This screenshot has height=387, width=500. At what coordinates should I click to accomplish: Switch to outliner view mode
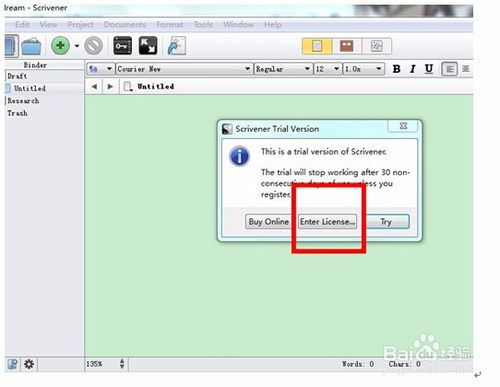[376, 46]
